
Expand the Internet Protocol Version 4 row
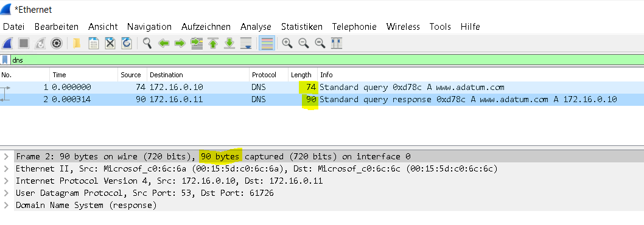click(5, 181)
